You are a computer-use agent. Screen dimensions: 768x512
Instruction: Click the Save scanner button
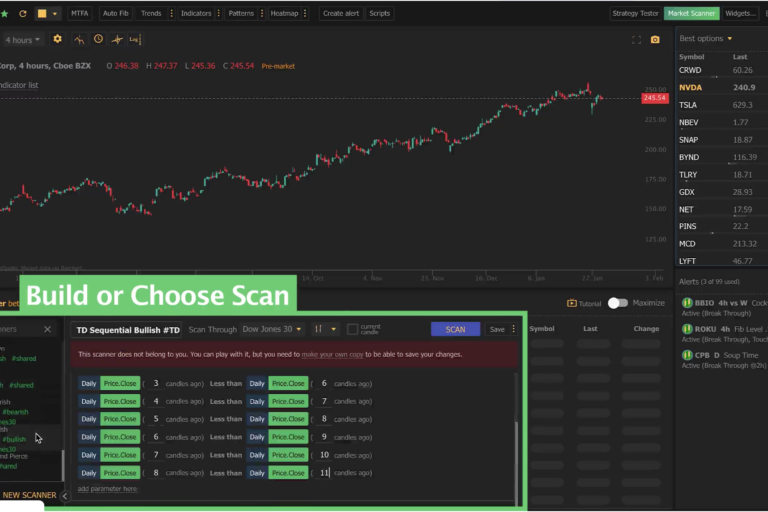click(497, 330)
